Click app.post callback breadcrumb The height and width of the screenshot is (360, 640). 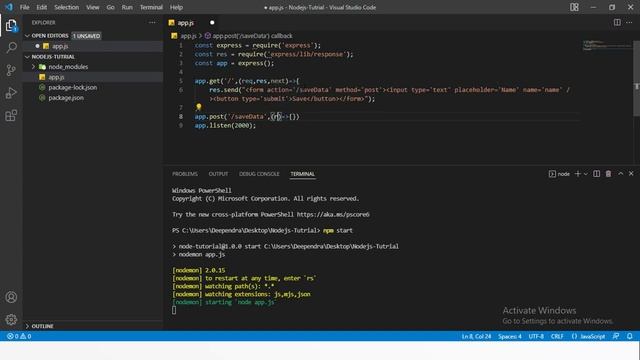point(252,36)
